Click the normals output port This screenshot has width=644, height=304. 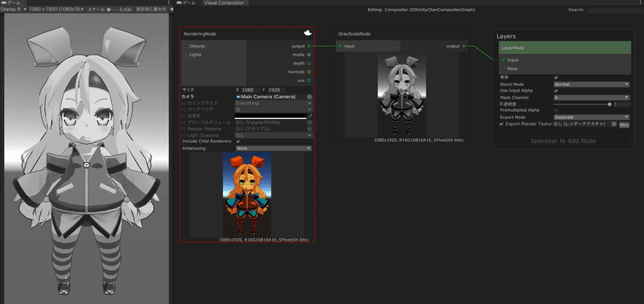(309, 72)
